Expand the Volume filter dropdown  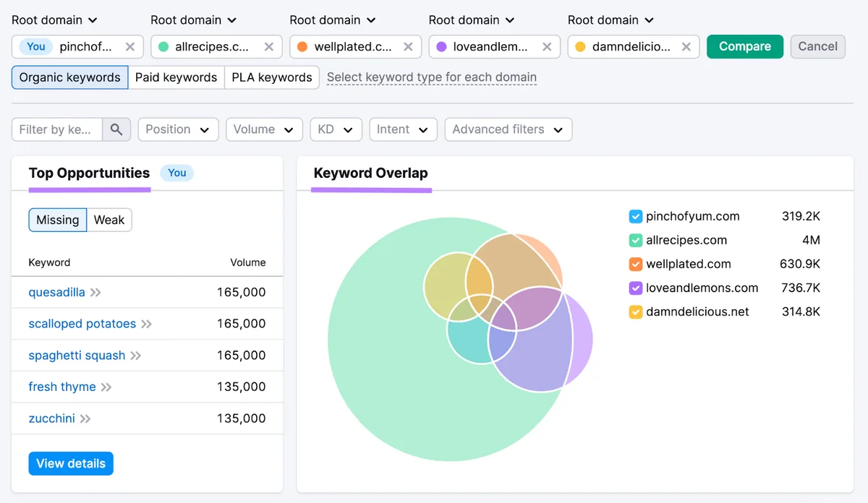tap(264, 129)
